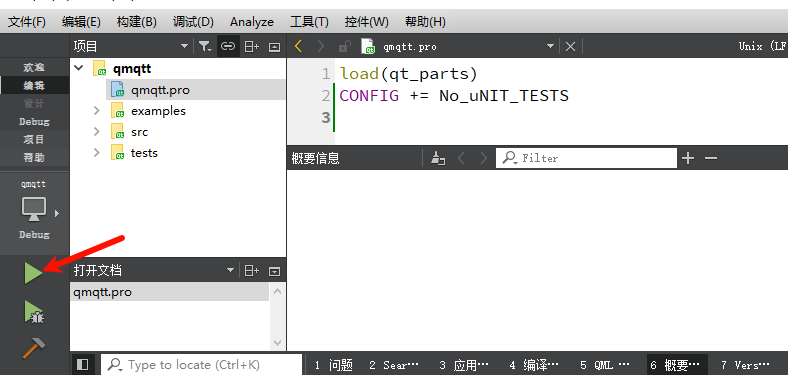The width and height of the screenshot is (788, 375).
Task: Split the Projects panel
Action: coord(251,47)
